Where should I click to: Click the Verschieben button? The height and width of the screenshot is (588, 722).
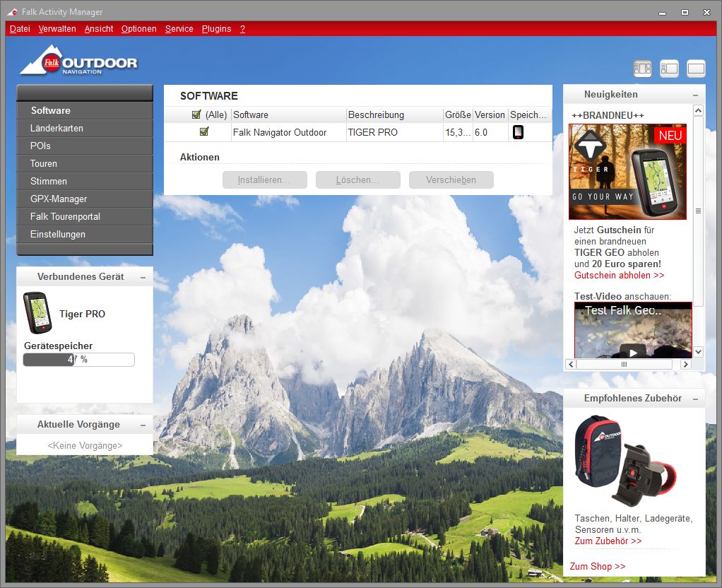pos(451,180)
